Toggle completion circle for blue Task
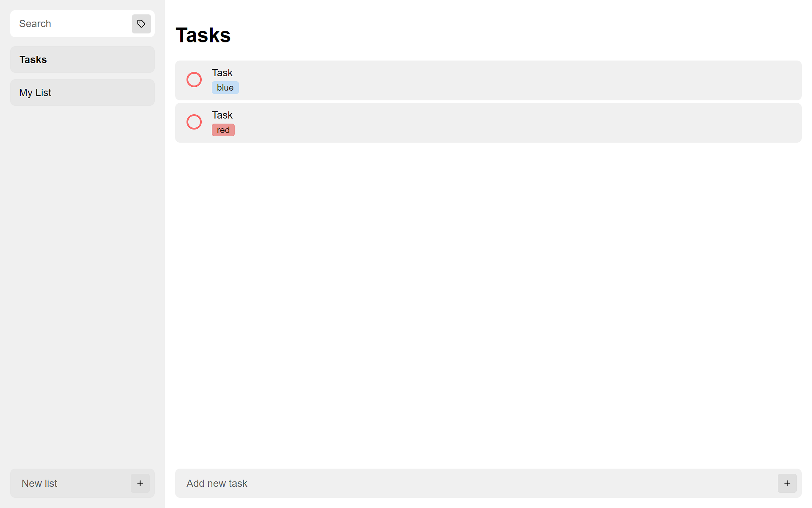The width and height of the screenshot is (812, 508). [194, 80]
